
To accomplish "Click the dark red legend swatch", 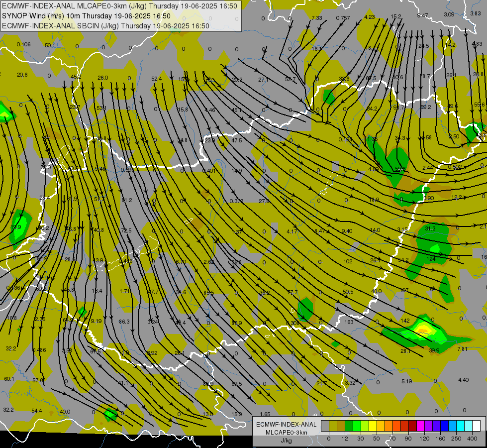I will (412, 426).
